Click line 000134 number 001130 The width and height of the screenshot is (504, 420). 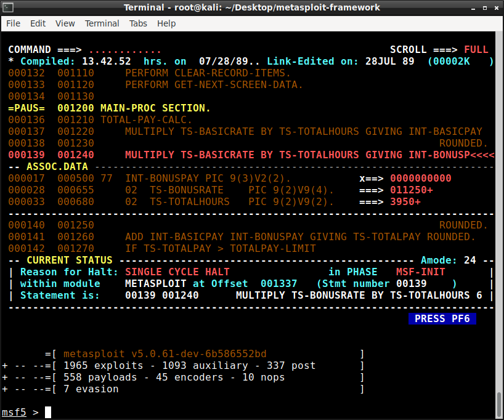(76, 97)
